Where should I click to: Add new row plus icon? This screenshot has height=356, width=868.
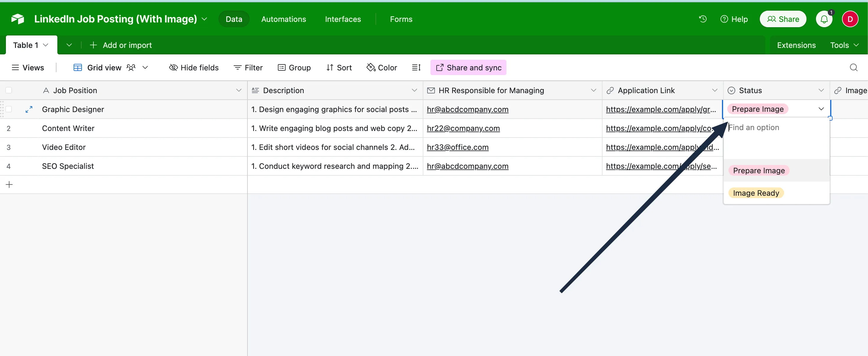pos(9,185)
